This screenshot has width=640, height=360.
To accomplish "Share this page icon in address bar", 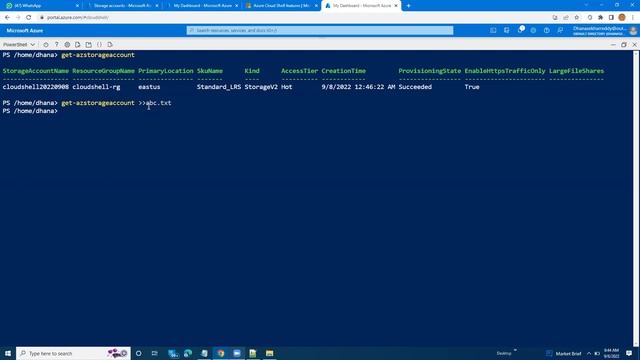I will click(566, 18).
